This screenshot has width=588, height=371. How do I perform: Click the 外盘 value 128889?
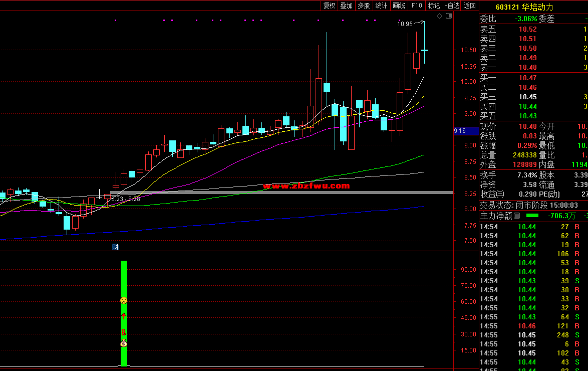(x=524, y=164)
